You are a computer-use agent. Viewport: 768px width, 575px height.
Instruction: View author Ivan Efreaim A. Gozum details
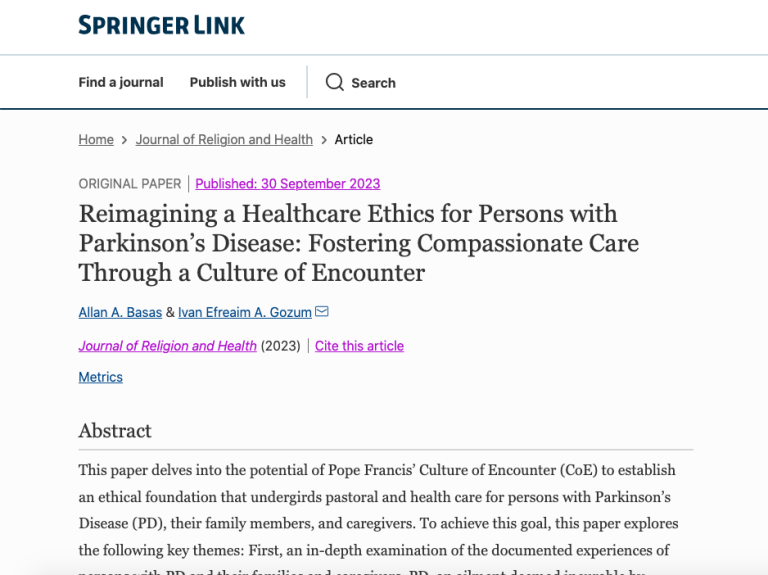(x=245, y=312)
